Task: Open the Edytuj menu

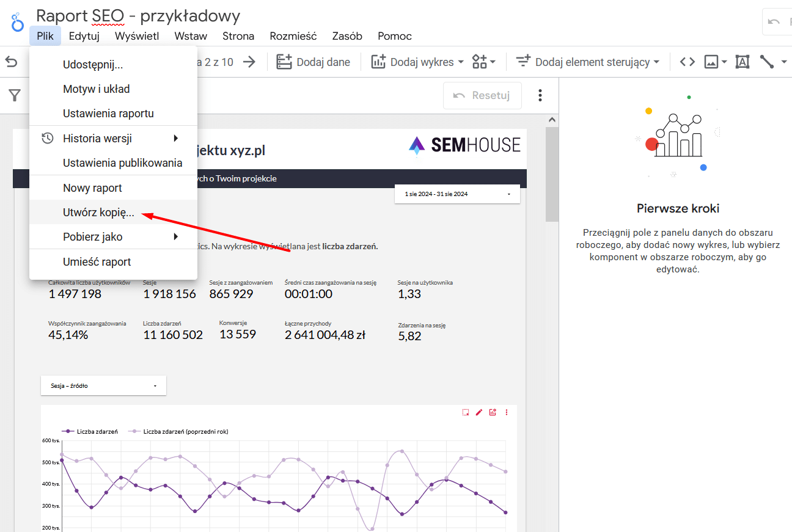Action: pyautogui.click(x=84, y=36)
